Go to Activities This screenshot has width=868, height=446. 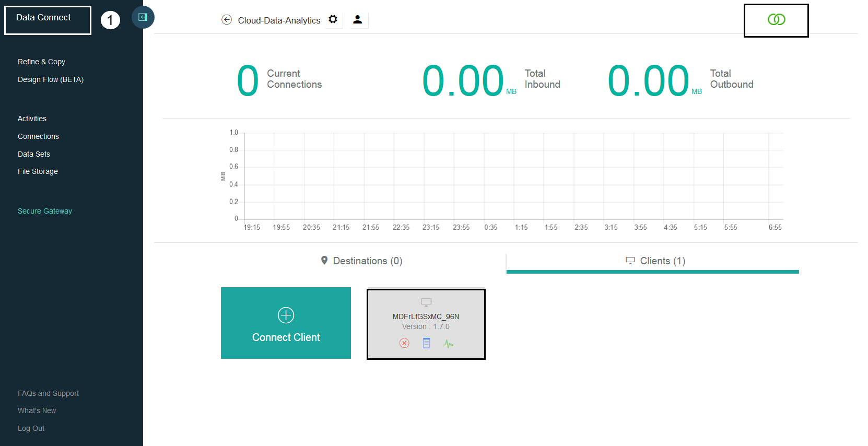pos(32,119)
